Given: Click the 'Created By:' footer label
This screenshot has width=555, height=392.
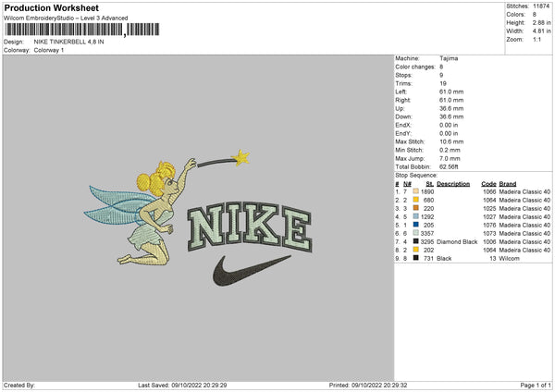Looking at the screenshot, I should tap(19, 385).
